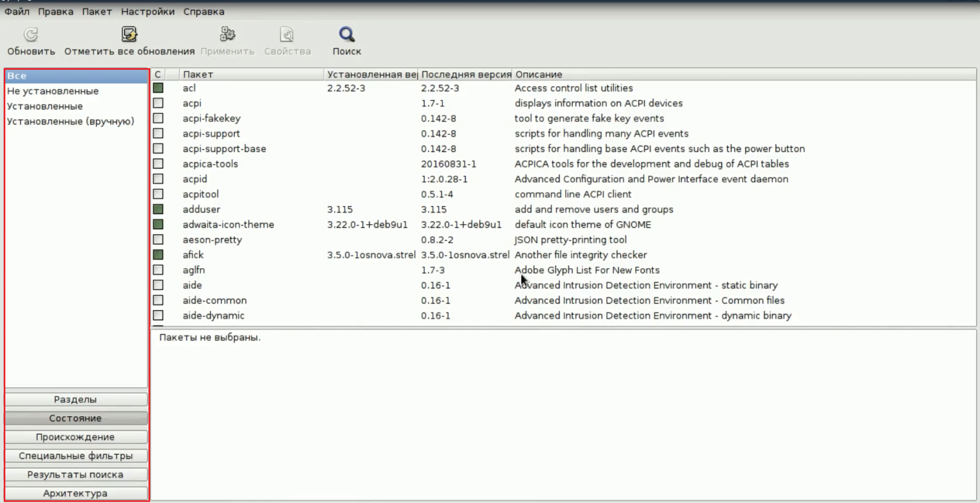Mark the acpi package checkbox

click(158, 103)
